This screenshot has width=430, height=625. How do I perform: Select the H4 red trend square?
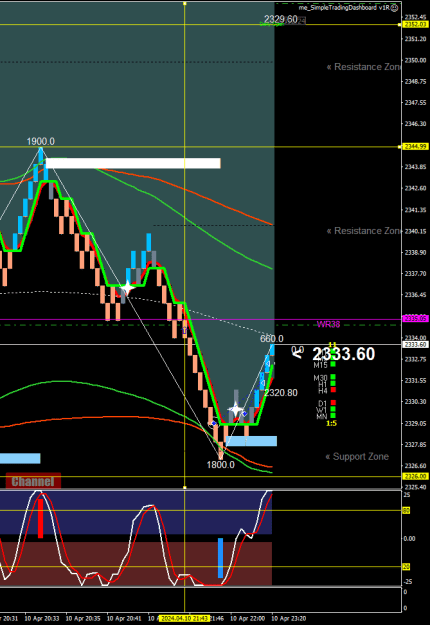point(333,390)
